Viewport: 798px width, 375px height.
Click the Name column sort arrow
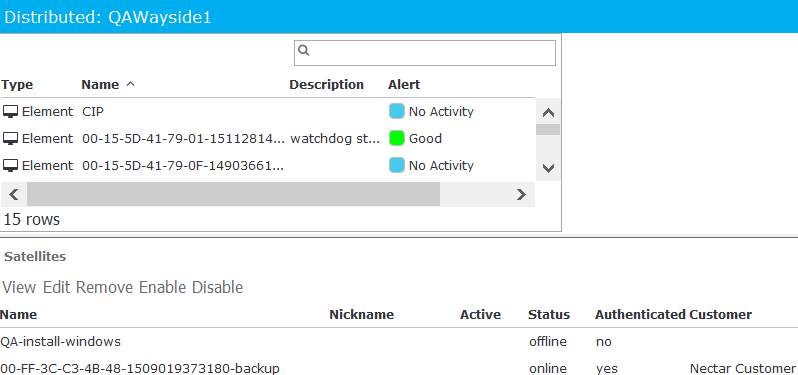[130, 84]
